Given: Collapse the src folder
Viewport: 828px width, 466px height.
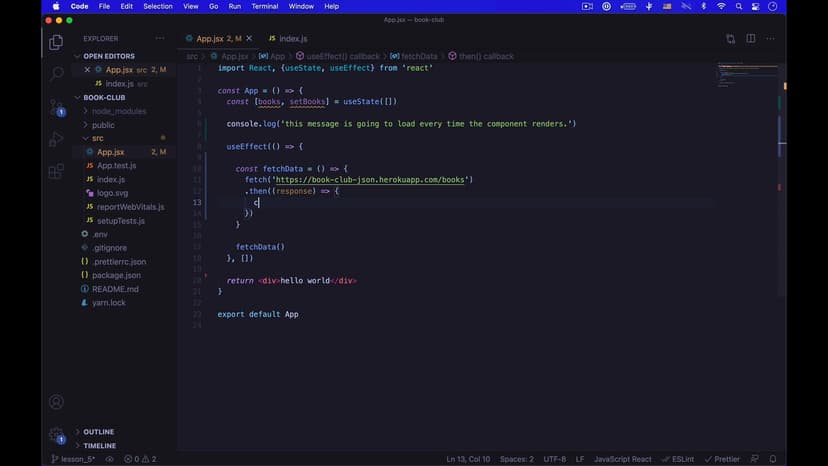Looking at the screenshot, I should (x=97, y=138).
